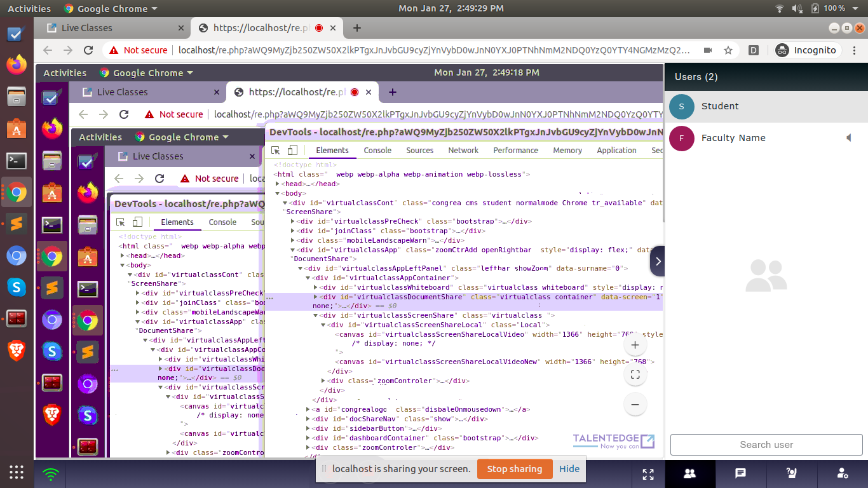The width and height of the screenshot is (868, 488).
Task: Open the chat panel in the classroom toolbar
Action: [x=741, y=473]
